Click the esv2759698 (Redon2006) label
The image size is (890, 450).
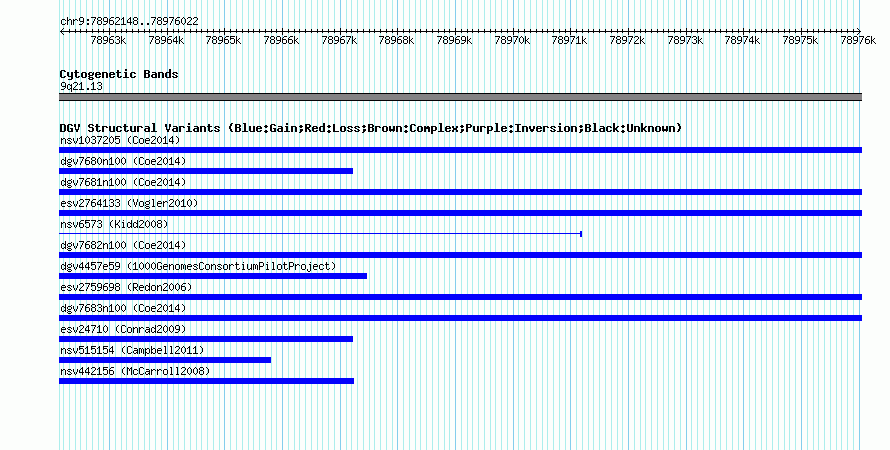(126, 287)
